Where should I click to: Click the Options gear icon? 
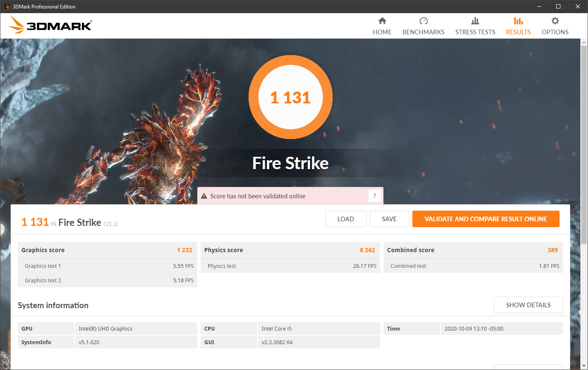[x=555, y=21]
